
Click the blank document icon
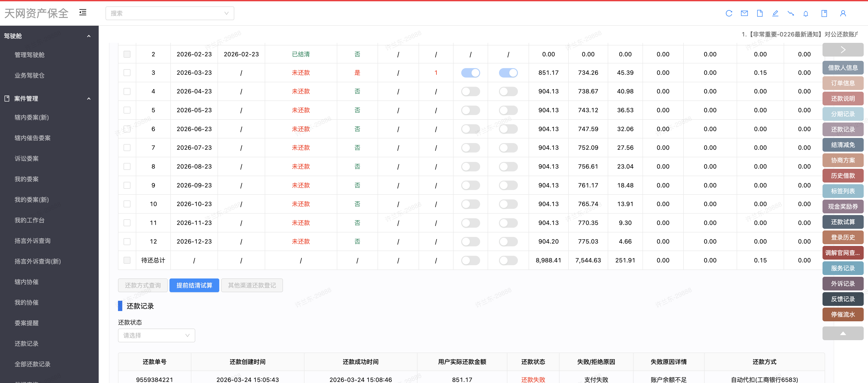click(x=759, y=13)
